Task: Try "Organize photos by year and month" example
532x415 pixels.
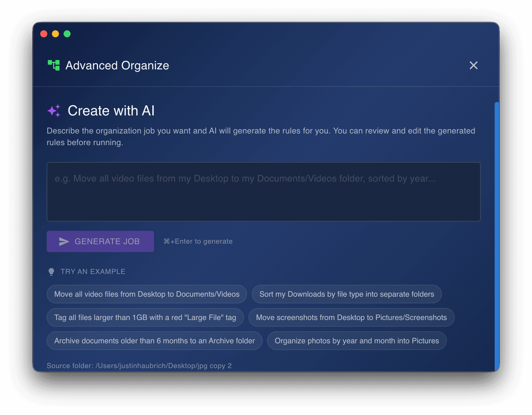Action: (356, 341)
